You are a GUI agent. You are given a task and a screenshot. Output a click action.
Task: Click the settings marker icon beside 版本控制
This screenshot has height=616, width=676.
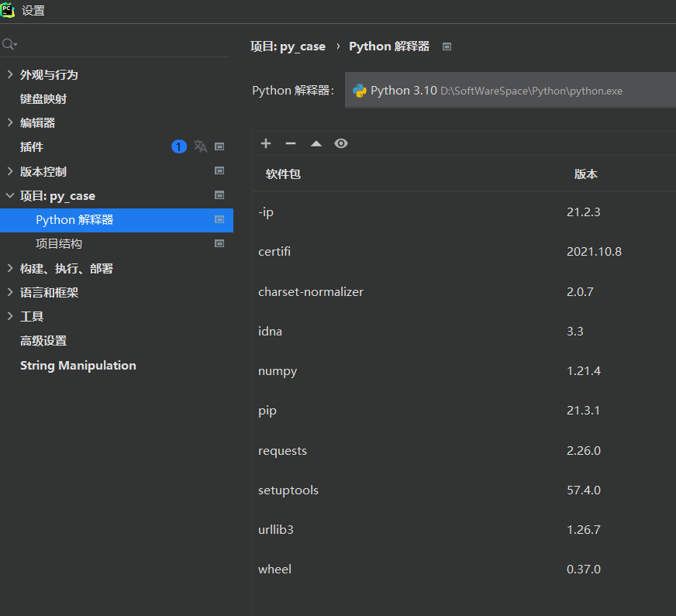tap(219, 170)
